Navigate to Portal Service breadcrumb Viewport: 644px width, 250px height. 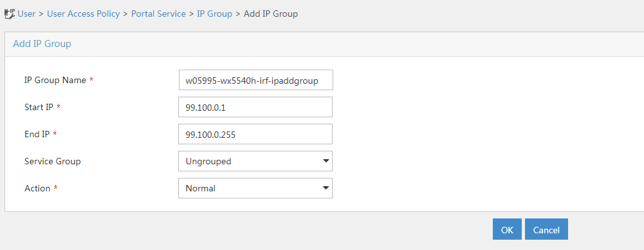click(x=158, y=14)
